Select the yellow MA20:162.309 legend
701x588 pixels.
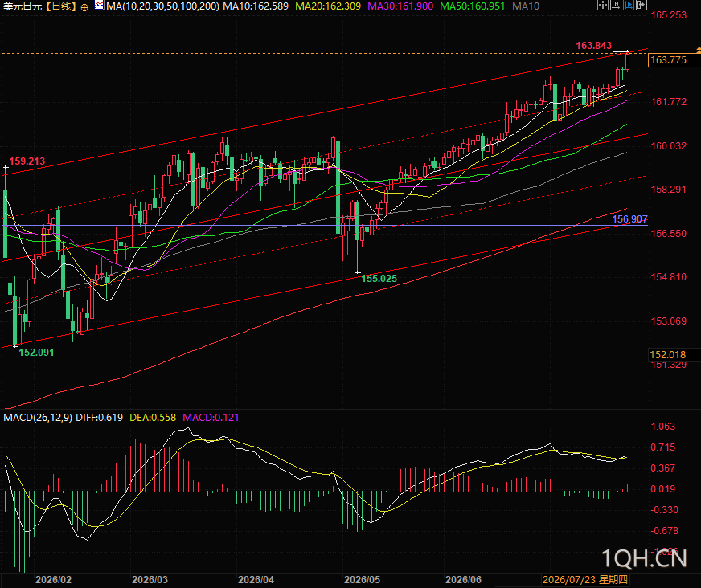coord(328,6)
